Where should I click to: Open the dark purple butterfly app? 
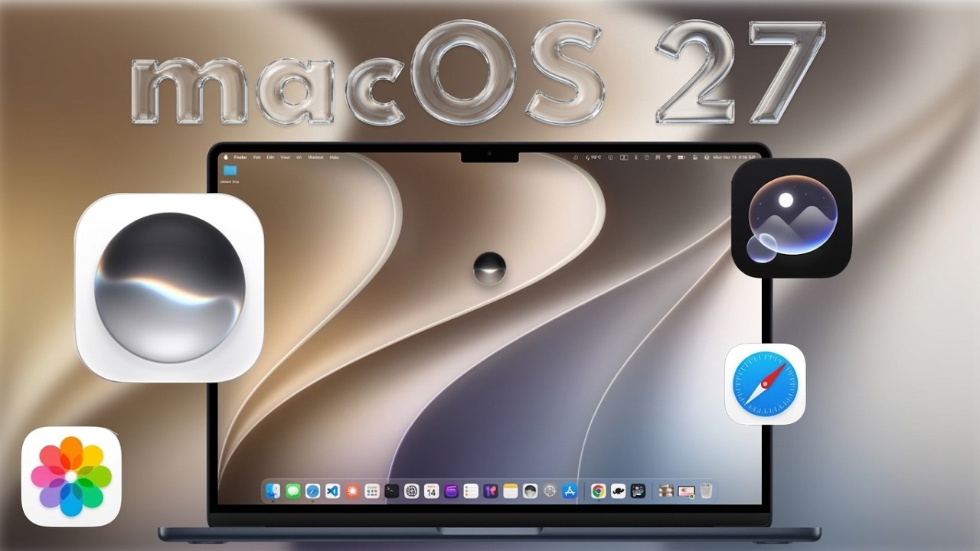pyautogui.click(x=490, y=491)
